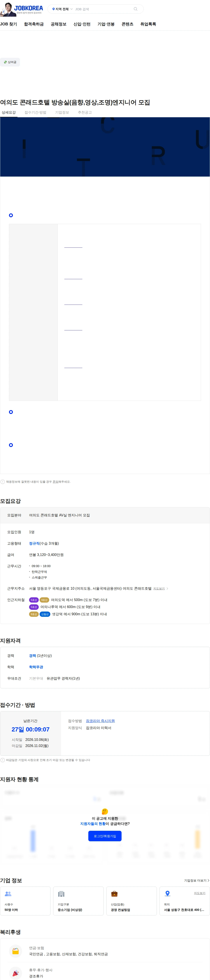210x980 pixels.
Task: Click the JOB 검색 search field
Action: (x=103, y=9)
